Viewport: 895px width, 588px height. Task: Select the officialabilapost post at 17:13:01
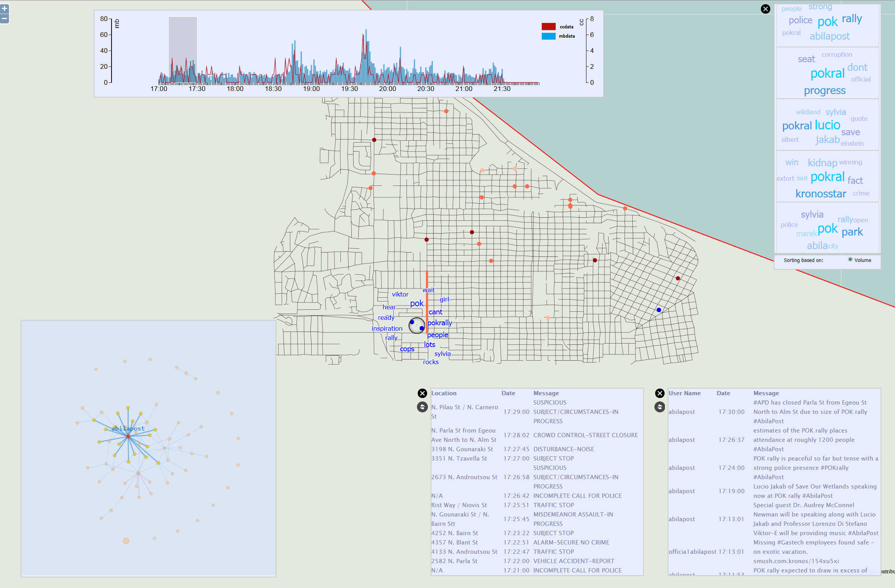[774, 552]
